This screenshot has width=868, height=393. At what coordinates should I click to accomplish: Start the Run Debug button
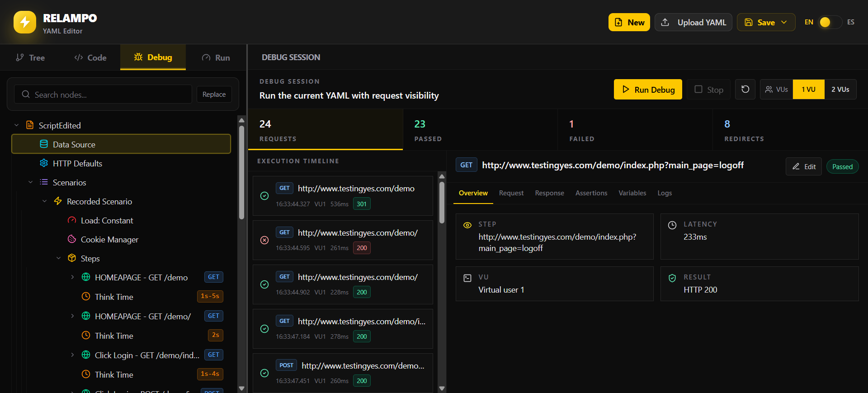click(648, 90)
